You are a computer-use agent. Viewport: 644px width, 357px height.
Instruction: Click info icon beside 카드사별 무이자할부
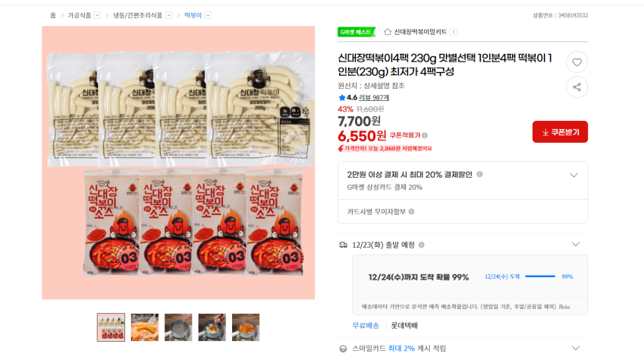(412, 211)
